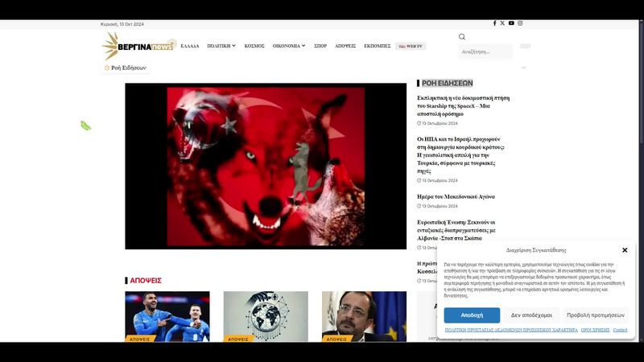Click the X (Twitter) social icon
The width and height of the screenshot is (644, 362).
coord(502,23)
